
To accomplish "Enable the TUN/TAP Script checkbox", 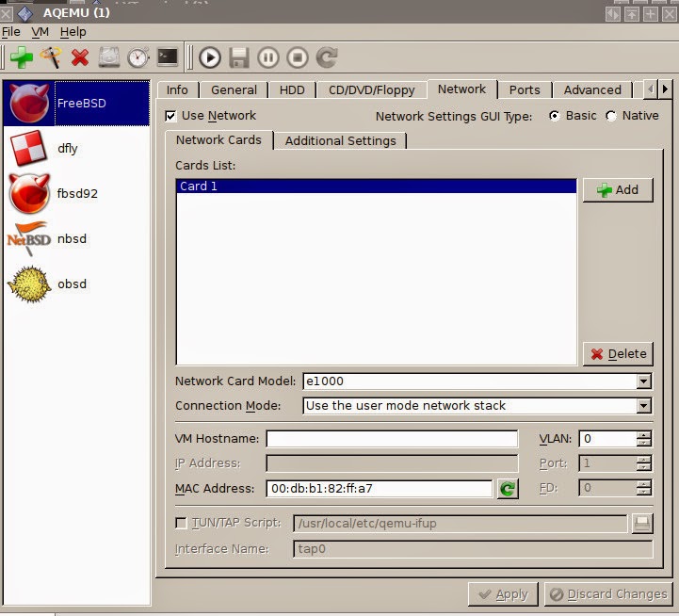I will [181, 524].
